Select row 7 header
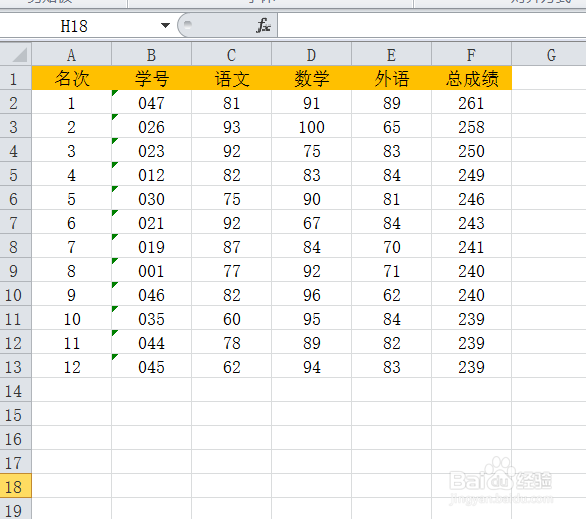This screenshot has height=519, width=586. pos(16,222)
